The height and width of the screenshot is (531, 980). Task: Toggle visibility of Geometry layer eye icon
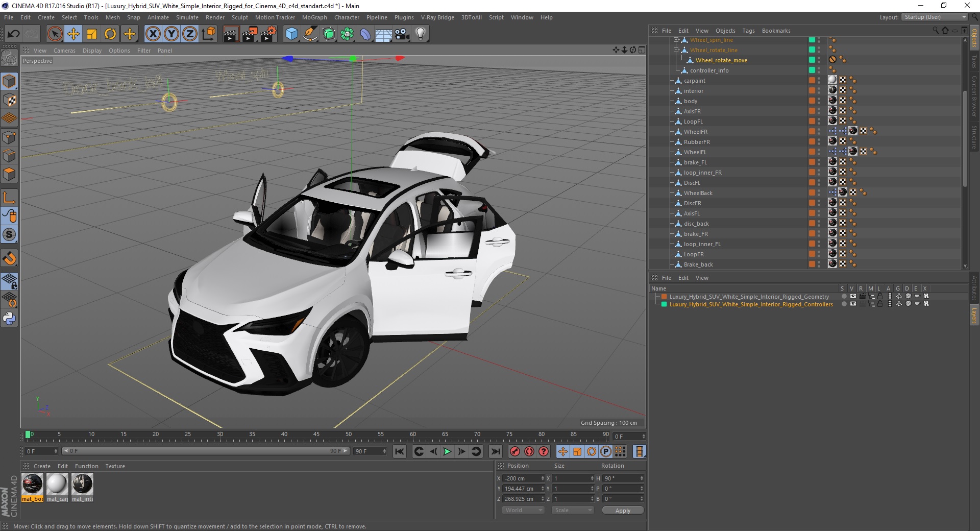(853, 296)
